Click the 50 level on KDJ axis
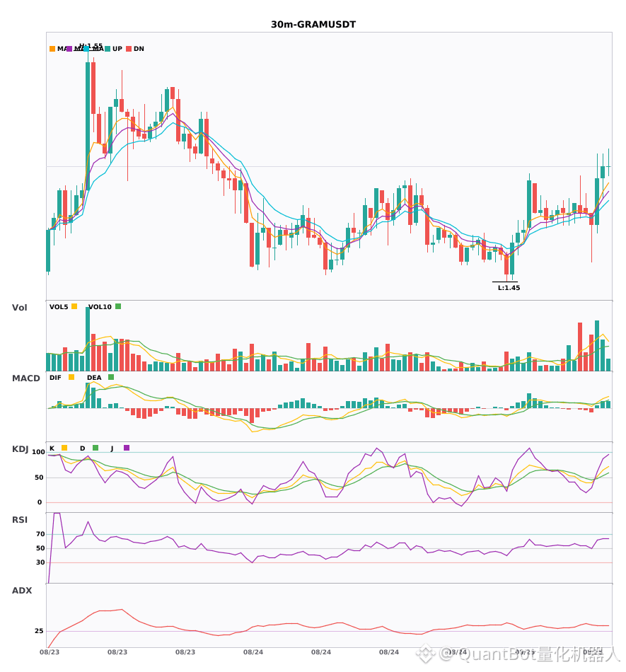 [39, 477]
